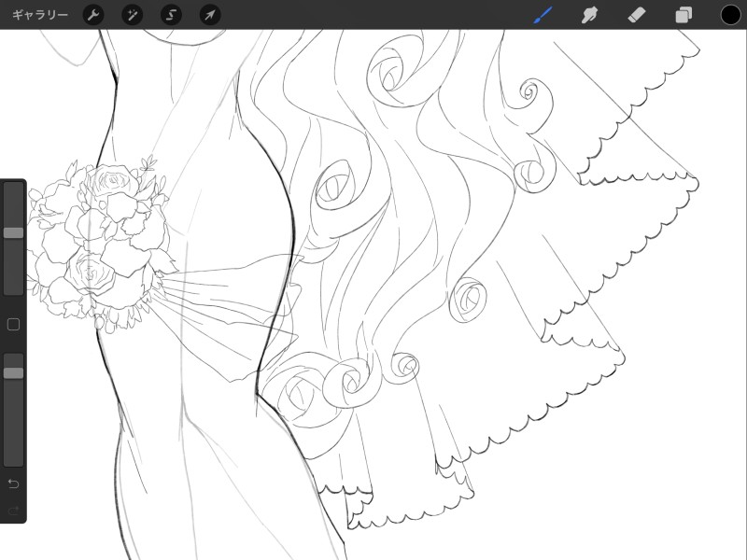Click the brush opacity slider handle
The image size is (747, 560).
pyautogui.click(x=13, y=372)
